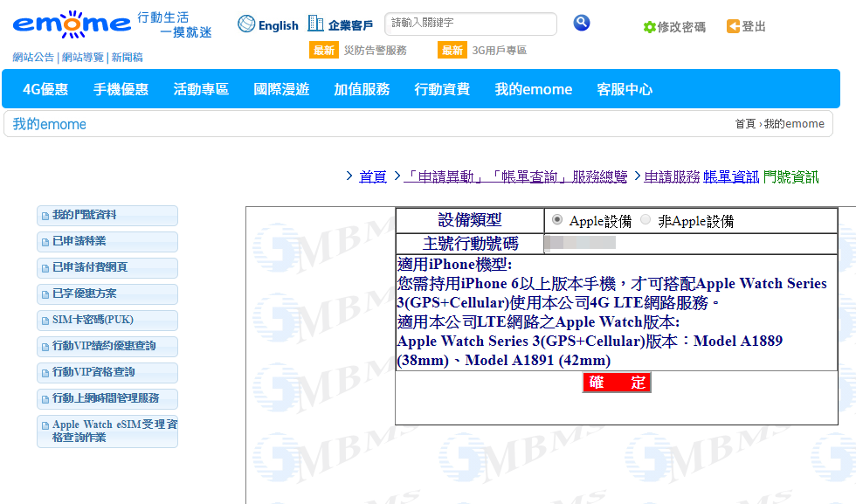Open the 3G用戶專區 link
This screenshot has height=504, width=856.
(499, 51)
